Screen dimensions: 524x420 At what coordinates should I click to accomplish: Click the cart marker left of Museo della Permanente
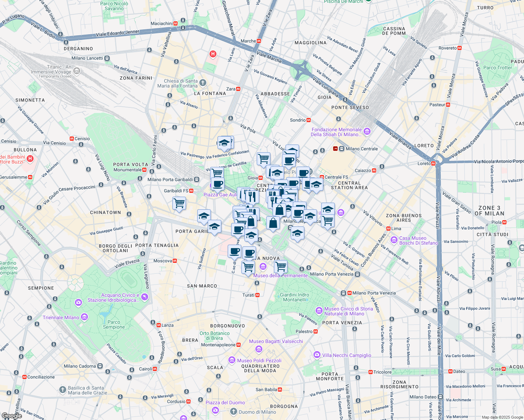[x=248, y=267]
